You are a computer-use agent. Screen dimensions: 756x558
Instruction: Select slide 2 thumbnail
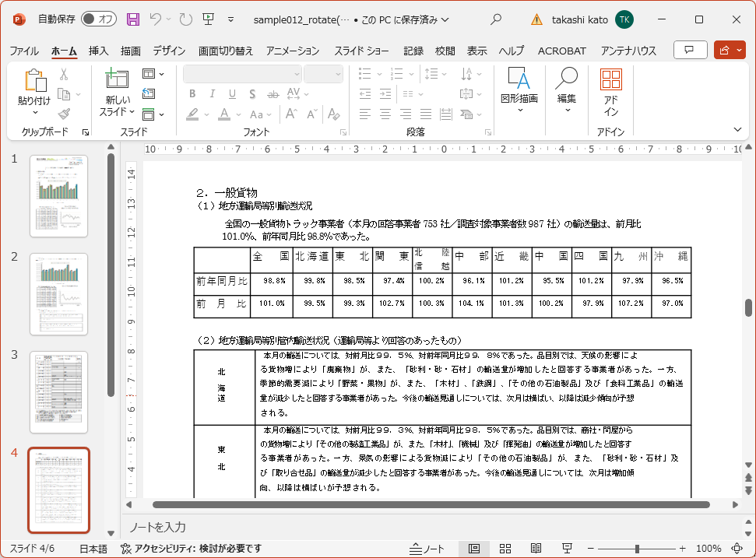(x=58, y=293)
